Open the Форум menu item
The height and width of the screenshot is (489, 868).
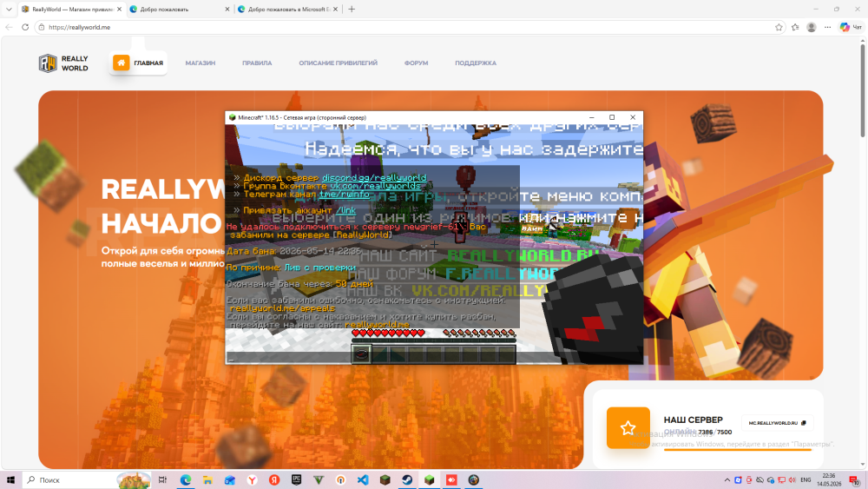pyautogui.click(x=417, y=63)
